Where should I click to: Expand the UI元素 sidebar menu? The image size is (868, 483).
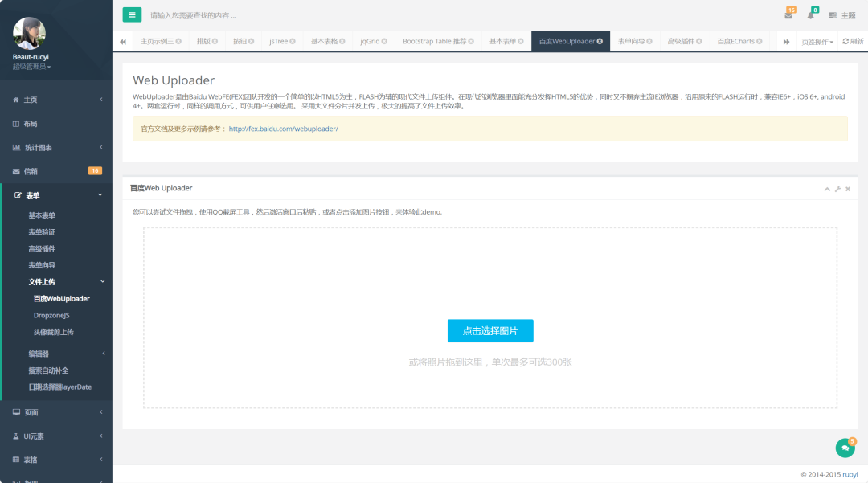[56, 436]
